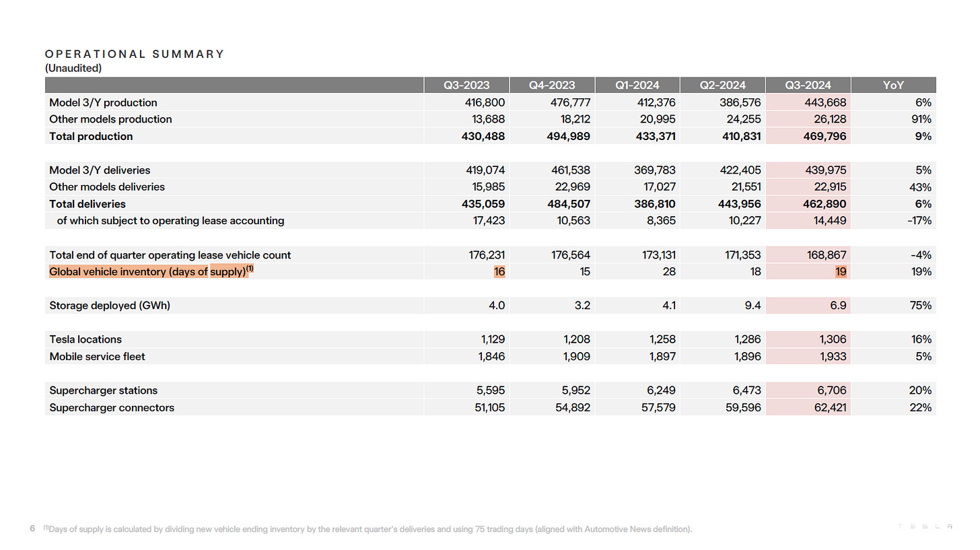Click Q3-2024 lease vehicle count 168,867

[825, 255]
